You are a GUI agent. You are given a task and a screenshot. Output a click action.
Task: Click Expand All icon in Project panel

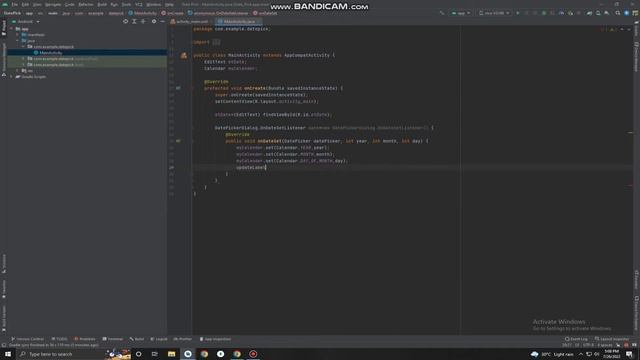pyautogui.click(x=134, y=21)
